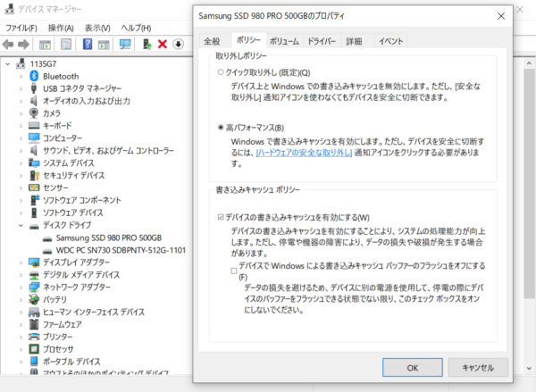Select クイック取り外し (既定) radio button
The image size is (536, 392).
click(x=221, y=72)
